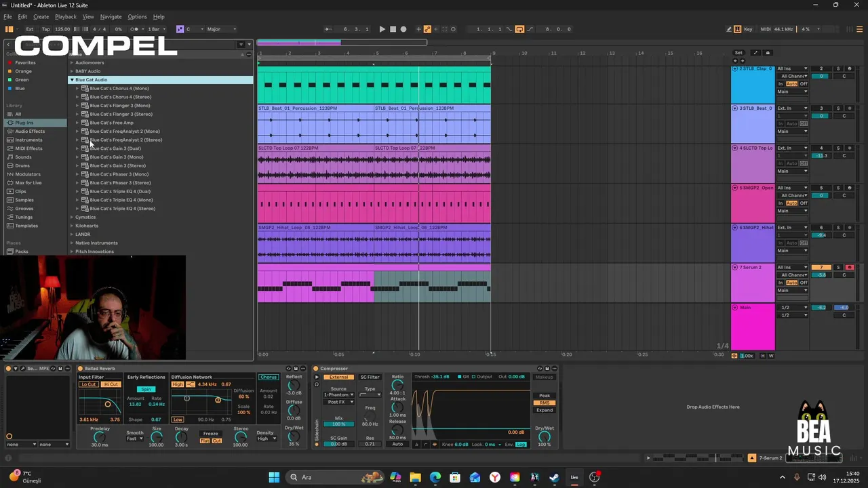The width and height of the screenshot is (868, 488).
Task: Start playback with the Play button
Action: (382, 29)
